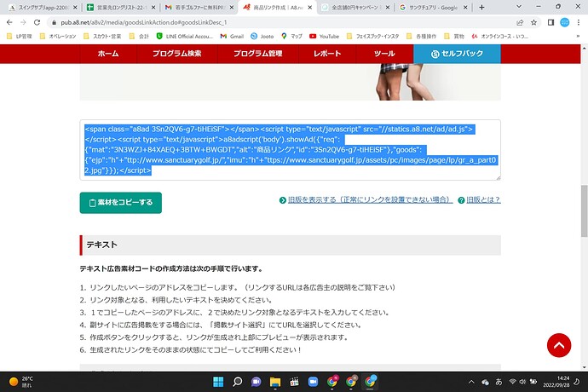Open the weather widget showing 26°C
The width and height of the screenshot is (588, 392).
[21, 382]
